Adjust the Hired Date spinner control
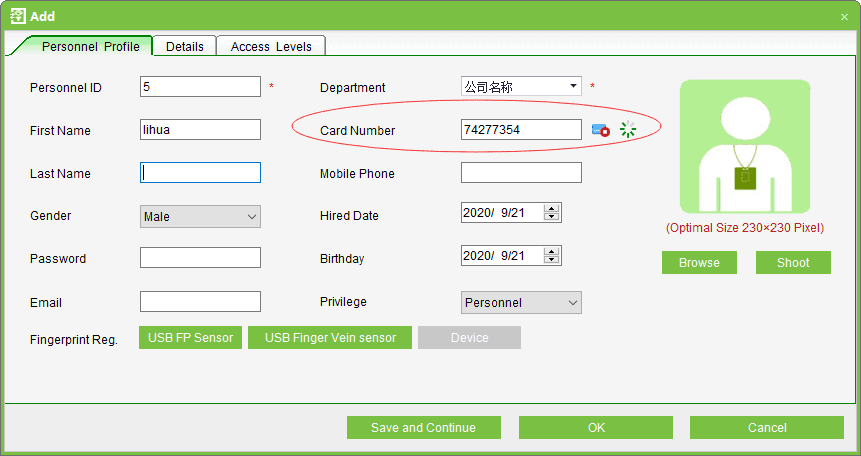 pos(551,212)
